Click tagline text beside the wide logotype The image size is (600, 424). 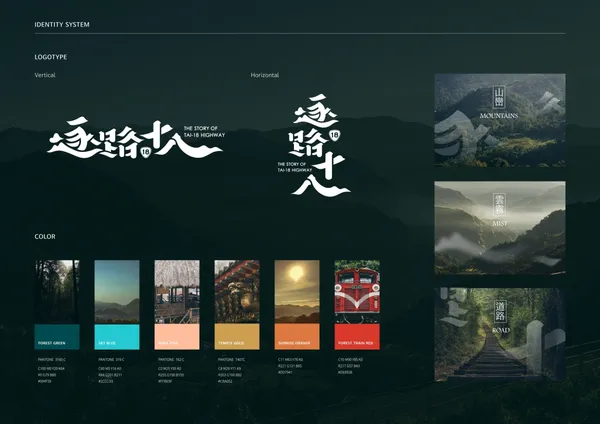coord(204,132)
